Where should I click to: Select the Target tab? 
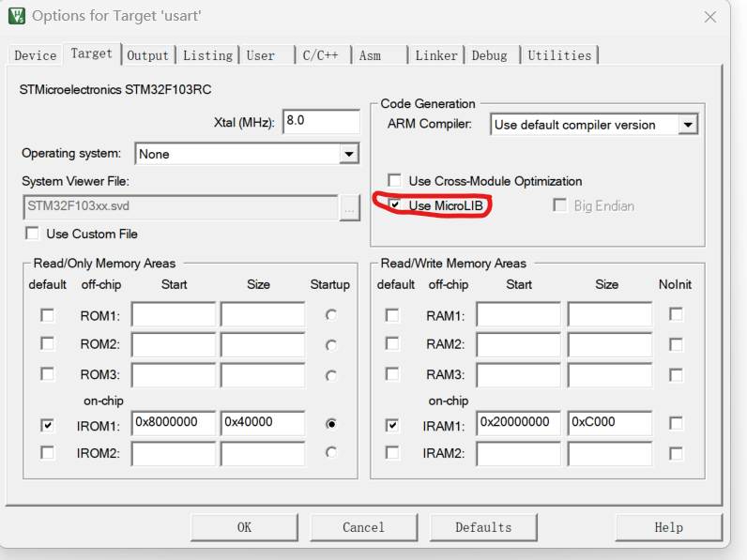(91, 53)
